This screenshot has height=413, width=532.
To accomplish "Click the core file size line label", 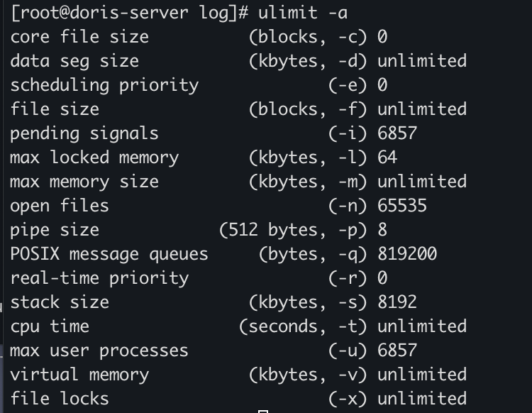I will 79,36.
